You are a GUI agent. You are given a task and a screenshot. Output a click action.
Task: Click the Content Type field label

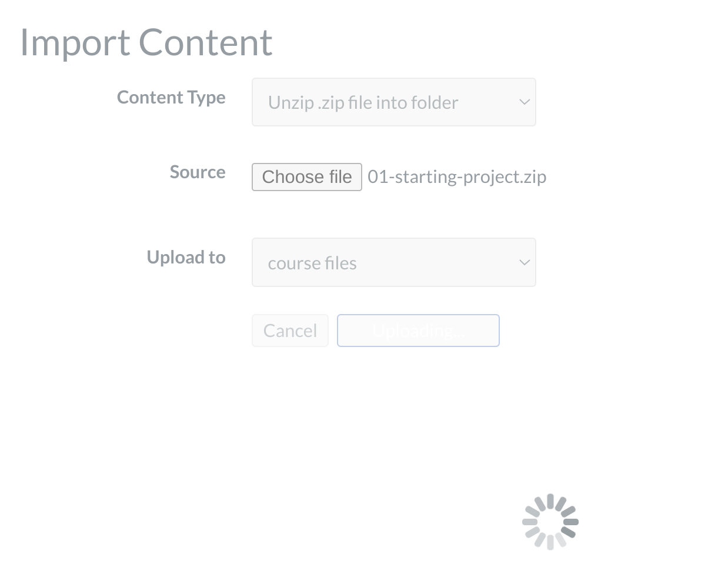tap(171, 97)
